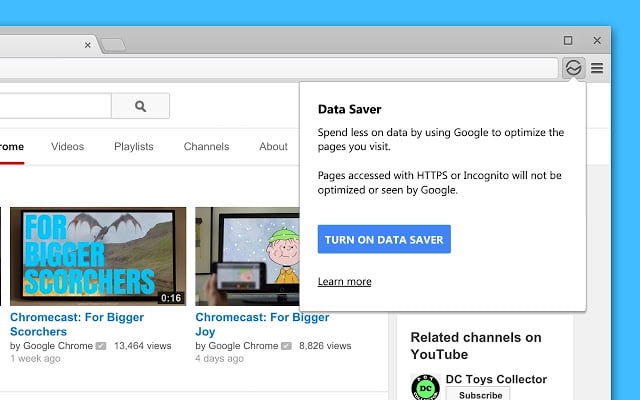Close the current browser tab

88,45
